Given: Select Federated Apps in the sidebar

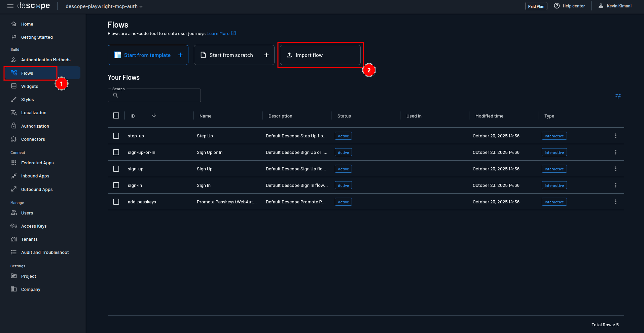Looking at the screenshot, I should click(x=37, y=163).
